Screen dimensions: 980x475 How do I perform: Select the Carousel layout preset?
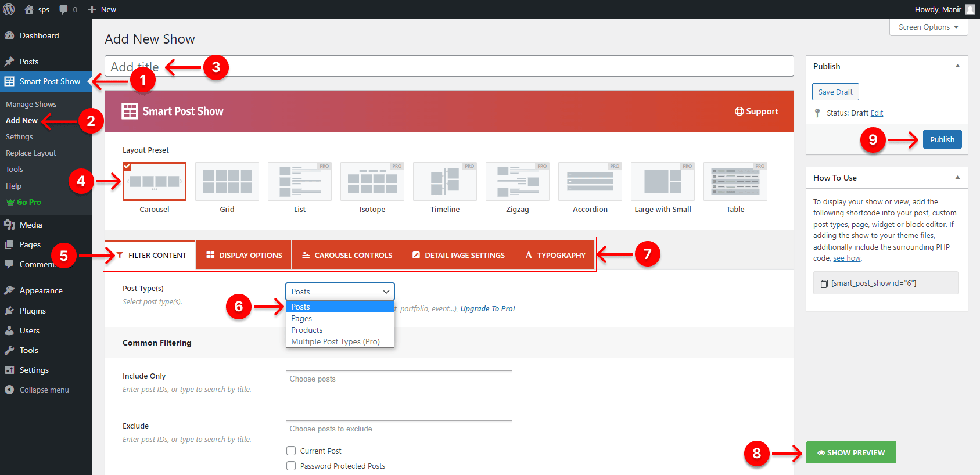click(x=155, y=181)
